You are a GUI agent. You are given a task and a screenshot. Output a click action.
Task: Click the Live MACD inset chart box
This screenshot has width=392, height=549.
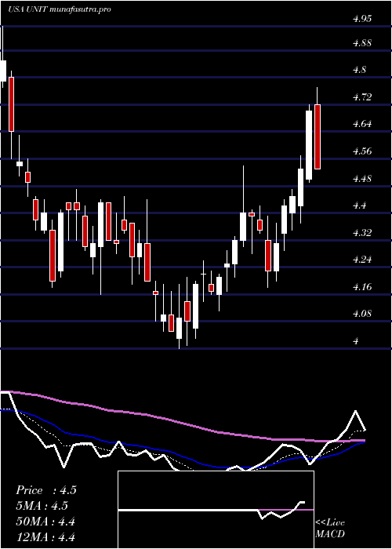pos(216,510)
